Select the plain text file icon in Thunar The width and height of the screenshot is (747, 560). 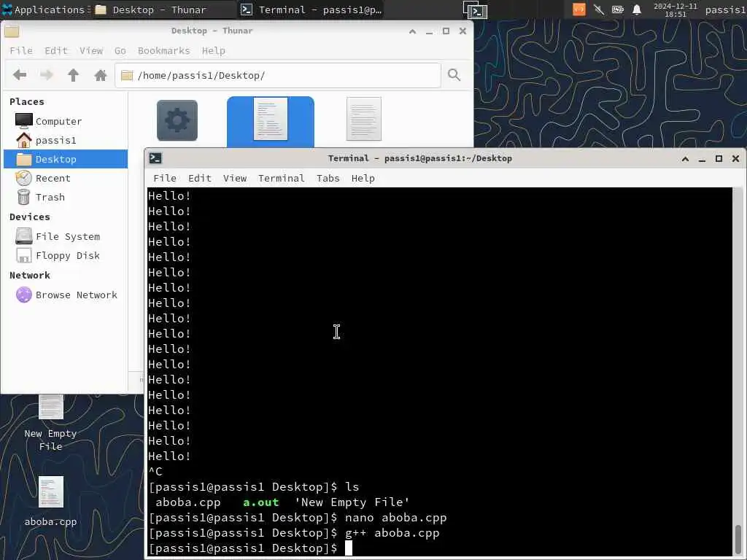(x=364, y=119)
